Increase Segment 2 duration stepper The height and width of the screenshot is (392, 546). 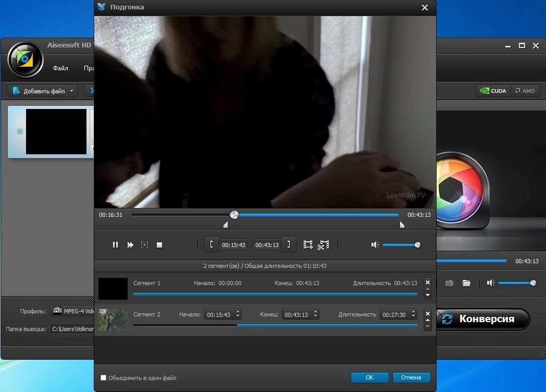click(x=413, y=312)
